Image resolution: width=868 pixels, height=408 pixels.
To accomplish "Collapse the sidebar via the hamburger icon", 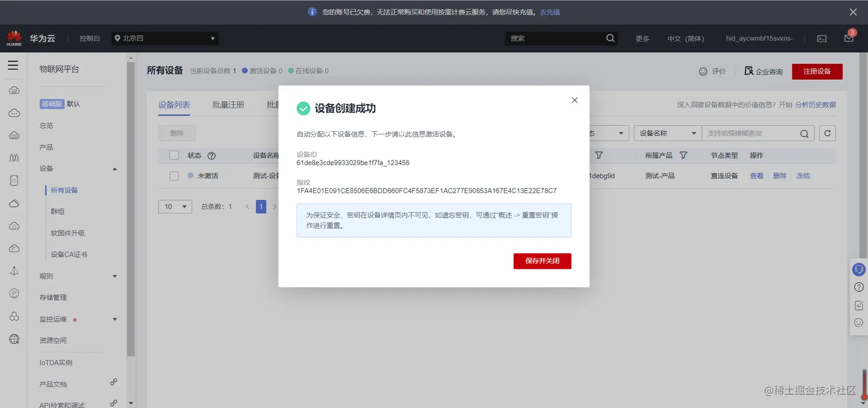I will (x=13, y=65).
